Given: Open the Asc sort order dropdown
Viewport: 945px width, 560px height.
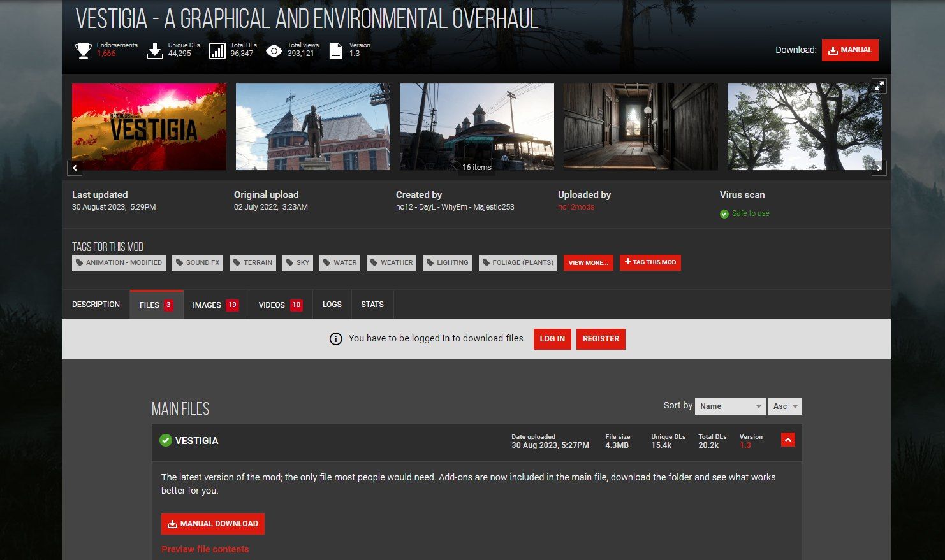Looking at the screenshot, I should (x=785, y=406).
